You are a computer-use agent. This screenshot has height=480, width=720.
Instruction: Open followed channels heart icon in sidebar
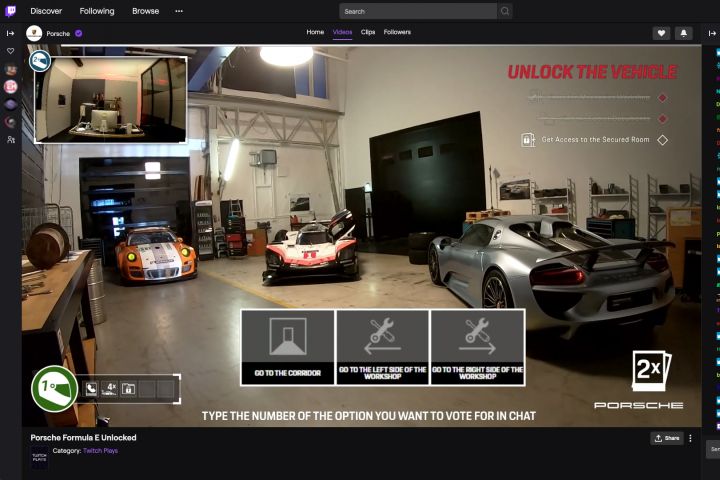[x=10, y=51]
